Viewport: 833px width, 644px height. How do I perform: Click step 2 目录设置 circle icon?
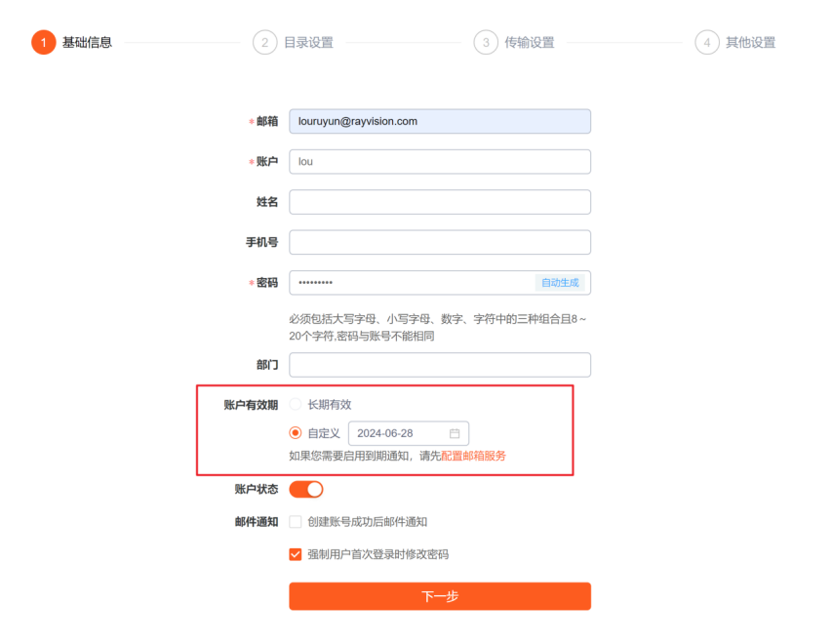pyautogui.click(x=263, y=42)
